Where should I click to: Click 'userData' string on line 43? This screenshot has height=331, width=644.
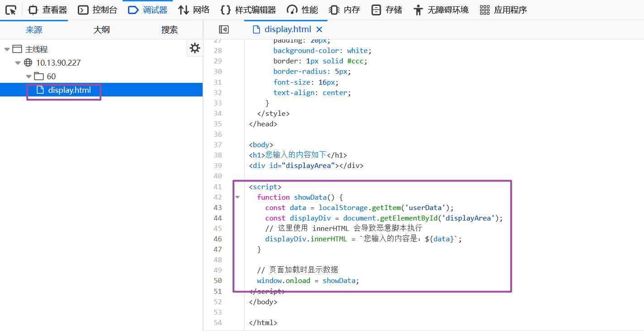point(425,208)
